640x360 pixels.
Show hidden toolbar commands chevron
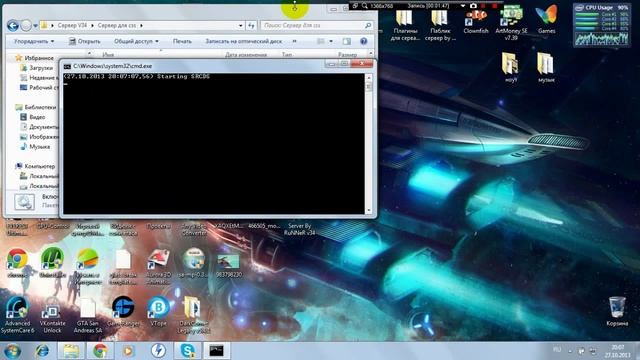coord(294,41)
